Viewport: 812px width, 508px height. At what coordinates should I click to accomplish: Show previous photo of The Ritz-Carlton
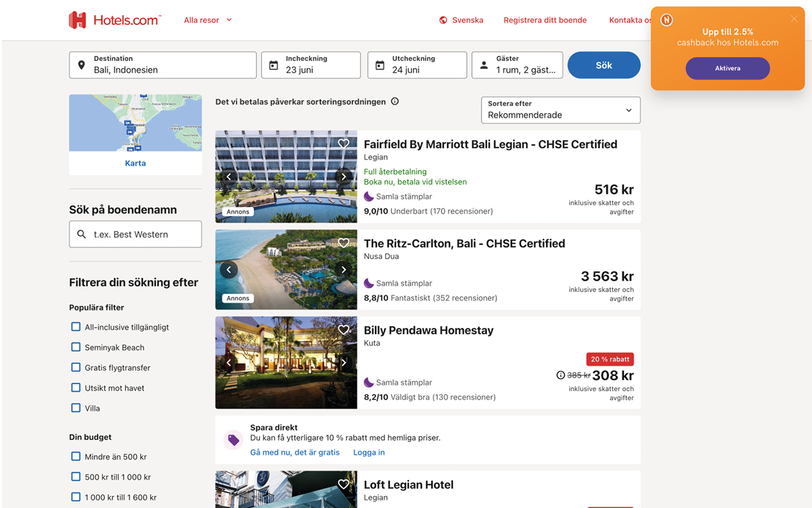[229, 270]
